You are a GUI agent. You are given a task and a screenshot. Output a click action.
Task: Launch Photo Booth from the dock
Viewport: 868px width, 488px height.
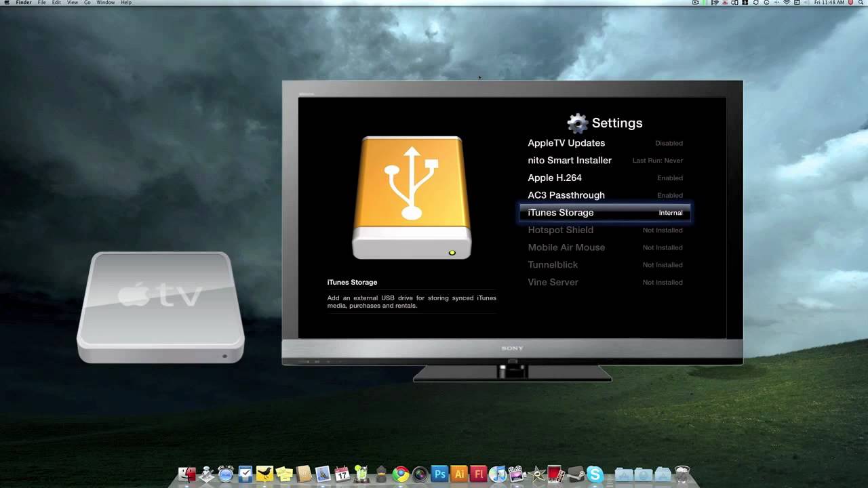pyautogui.click(x=556, y=474)
